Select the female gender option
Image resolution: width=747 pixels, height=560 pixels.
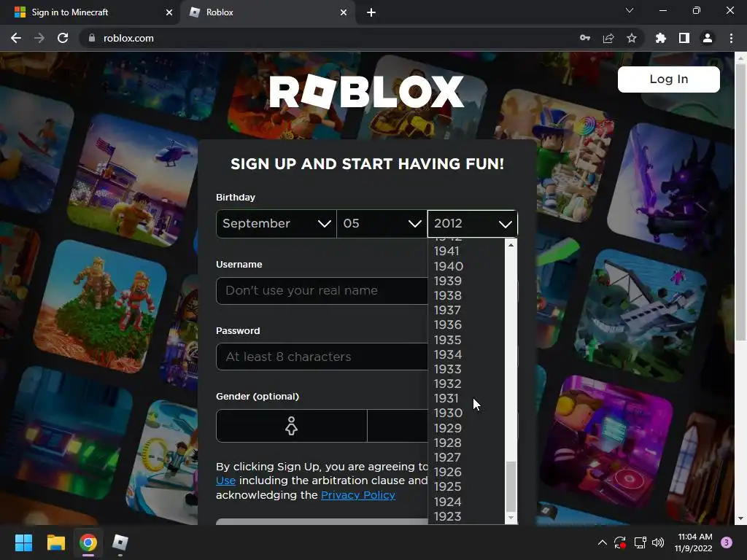tap(292, 426)
